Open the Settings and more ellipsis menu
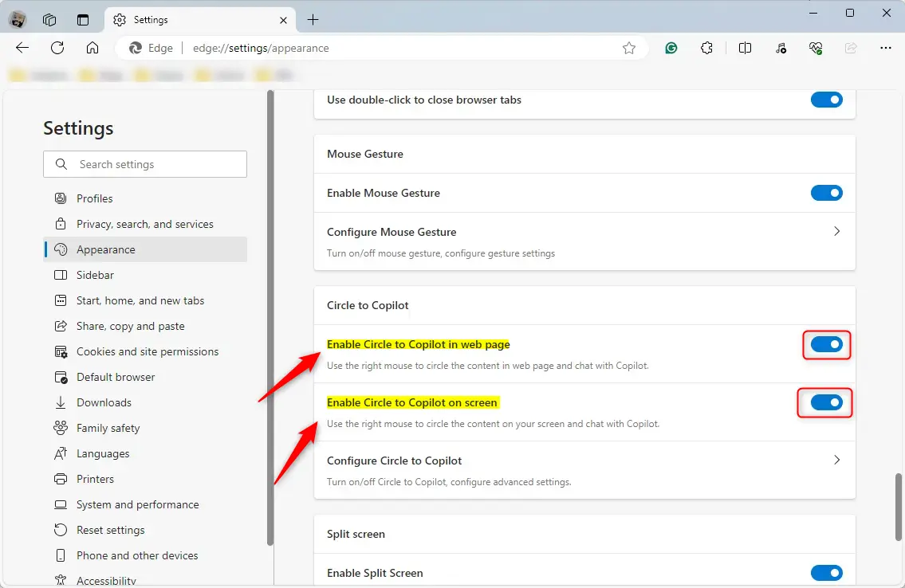The height and width of the screenshot is (588, 905). pyautogui.click(x=886, y=48)
